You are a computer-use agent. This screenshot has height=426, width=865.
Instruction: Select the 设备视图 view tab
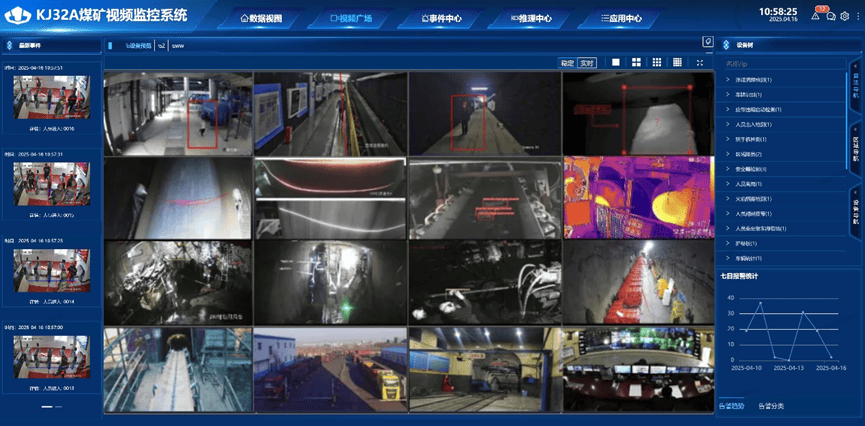click(138, 46)
